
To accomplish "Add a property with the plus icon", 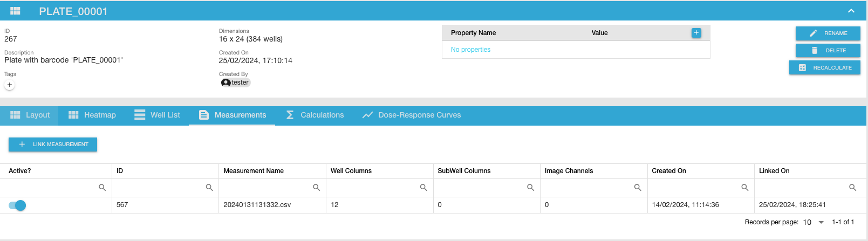I will tap(696, 33).
